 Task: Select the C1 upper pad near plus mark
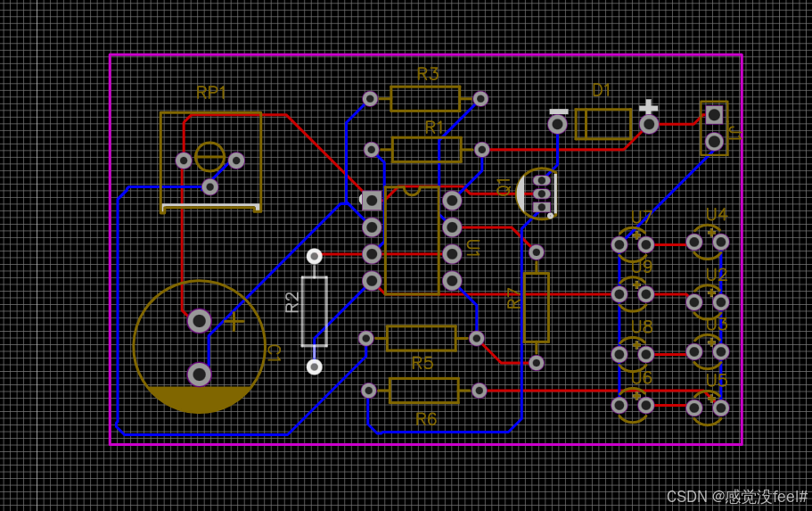(200, 321)
